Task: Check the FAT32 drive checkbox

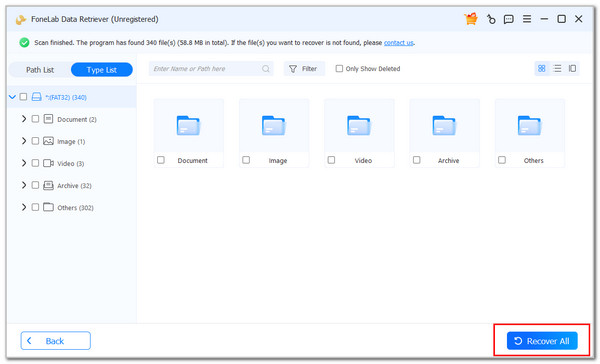Action: coord(23,96)
